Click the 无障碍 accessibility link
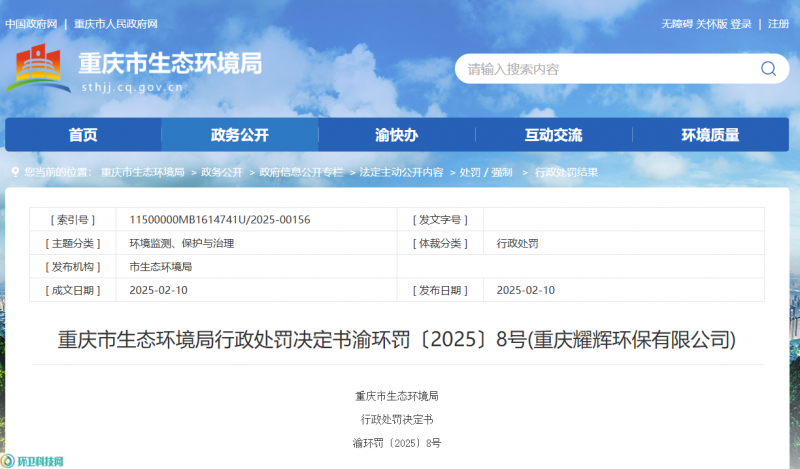 pyautogui.click(x=677, y=24)
